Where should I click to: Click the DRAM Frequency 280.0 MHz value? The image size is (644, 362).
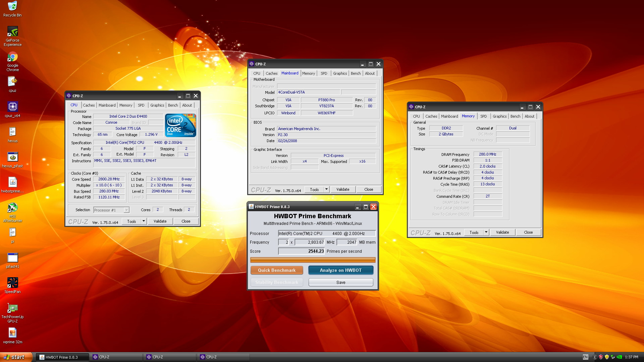[488, 154]
